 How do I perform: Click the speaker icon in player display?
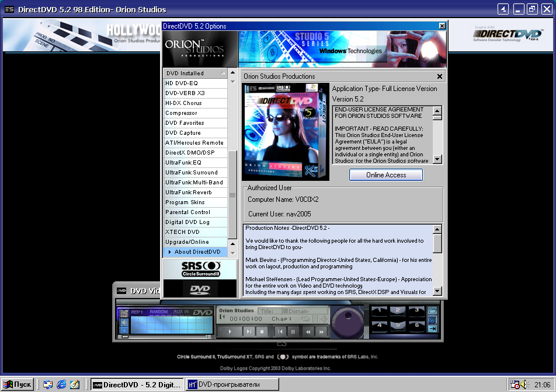tap(124, 323)
